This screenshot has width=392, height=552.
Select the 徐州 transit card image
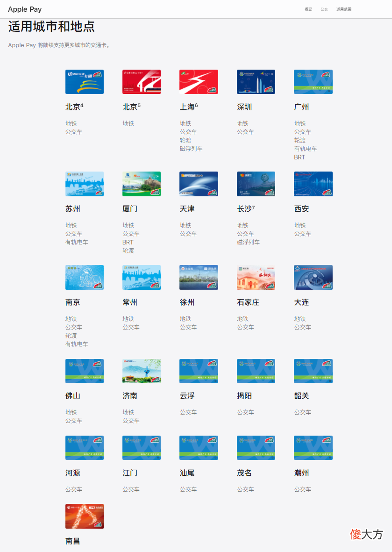click(x=199, y=278)
